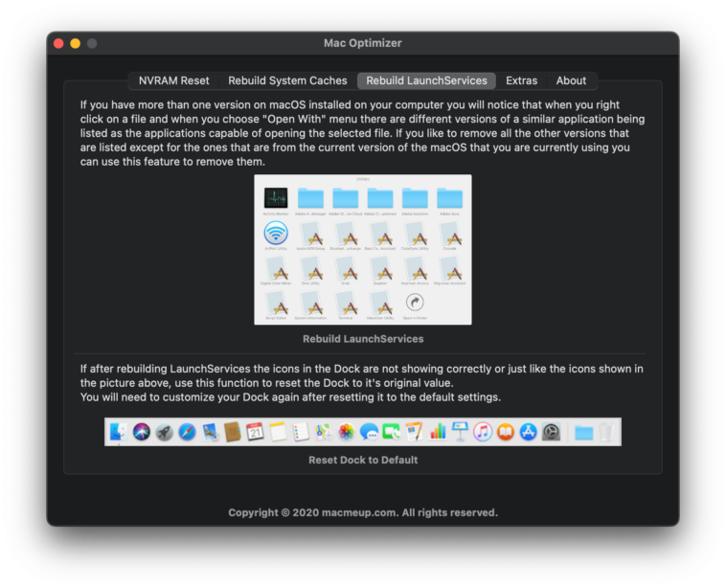The image size is (726, 588).
Task: Go to the Extras tab
Action: click(521, 80)
